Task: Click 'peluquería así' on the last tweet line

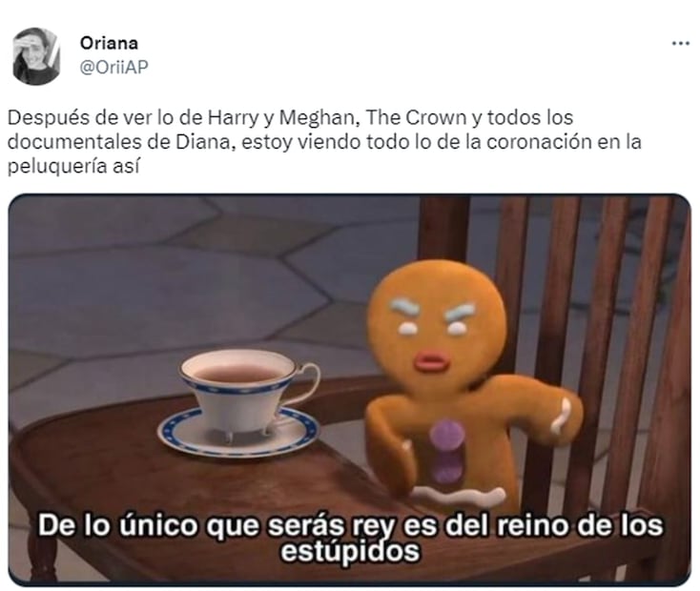Action: coord(73,167)
